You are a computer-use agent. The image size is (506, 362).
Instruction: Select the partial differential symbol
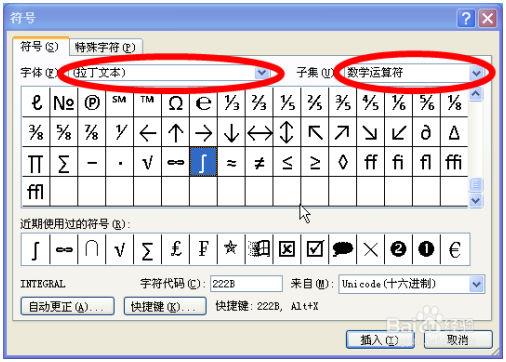pos(426,132)
